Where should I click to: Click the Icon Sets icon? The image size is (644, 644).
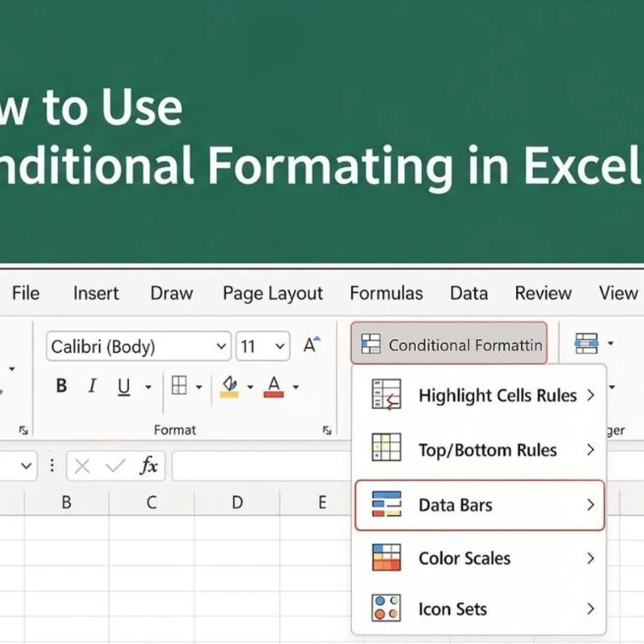pyautogui.click(x=386, y=608)
